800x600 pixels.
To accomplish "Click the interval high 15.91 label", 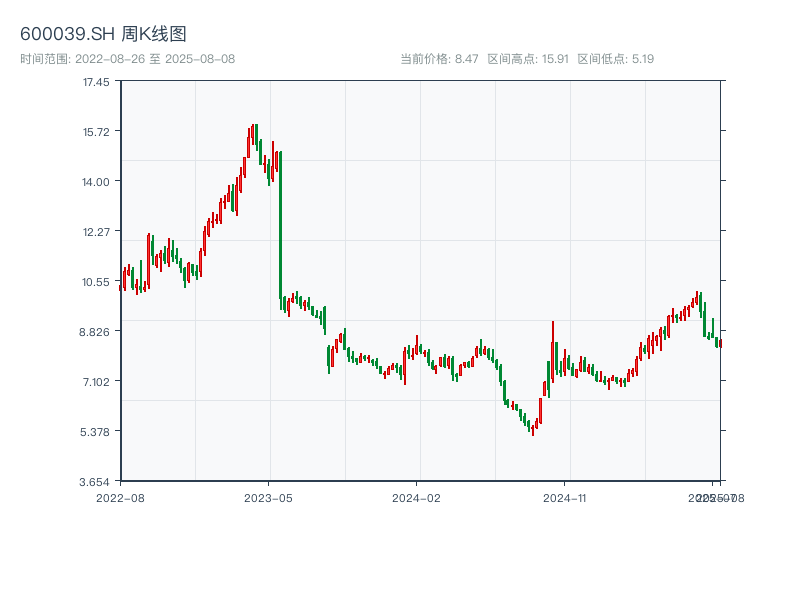I will (x=528, y=59).
